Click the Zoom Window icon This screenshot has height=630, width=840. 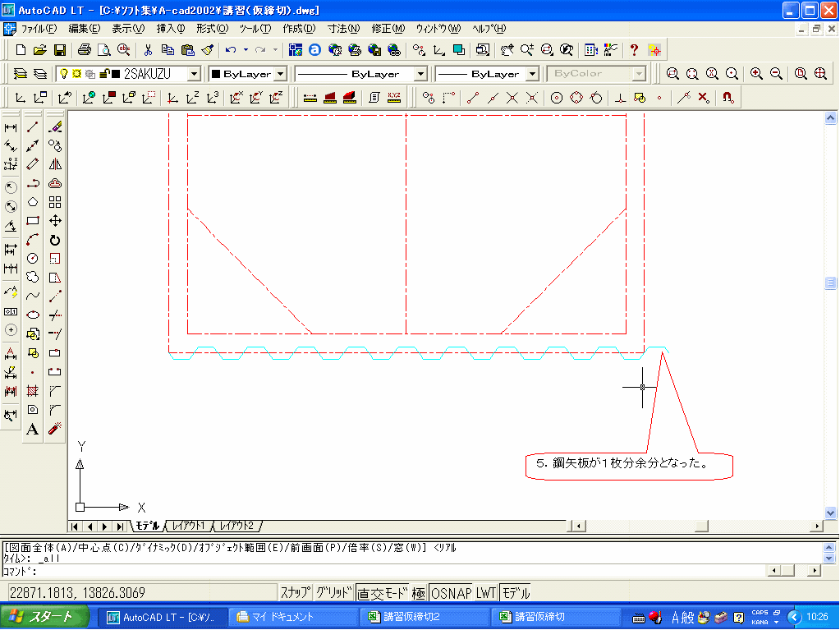click(672, 73)
